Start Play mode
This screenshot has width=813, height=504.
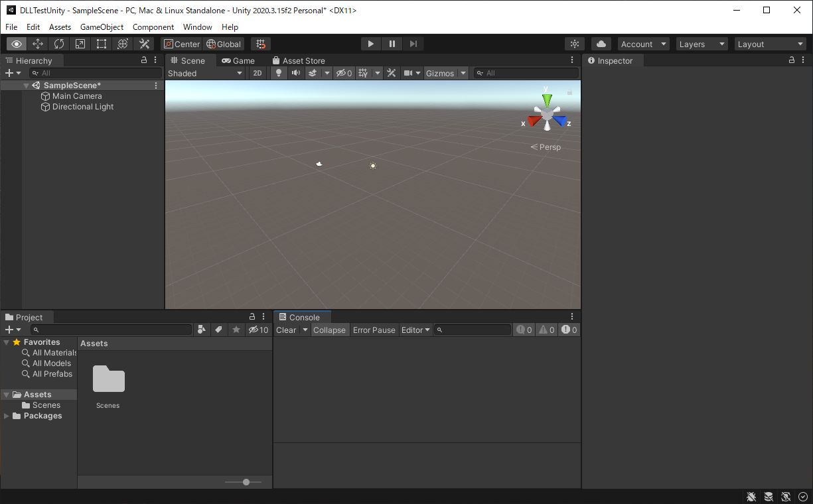click(371, 44)
